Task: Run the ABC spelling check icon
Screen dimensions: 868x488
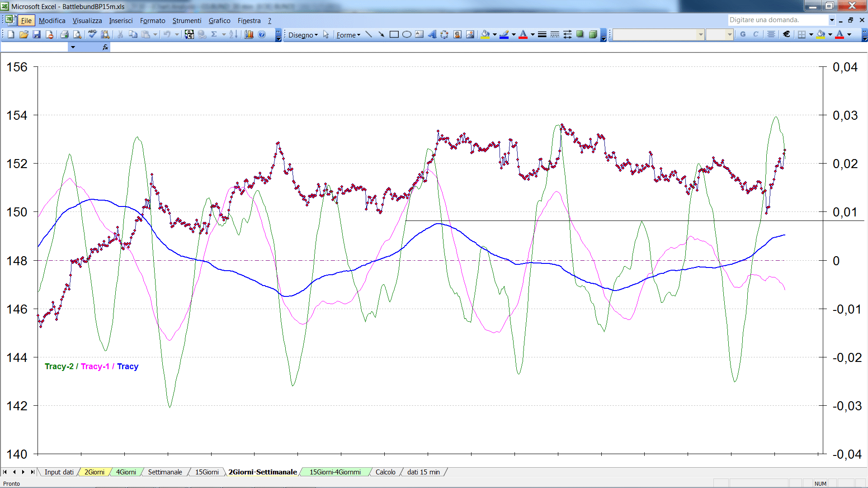Action: [92, 34]
